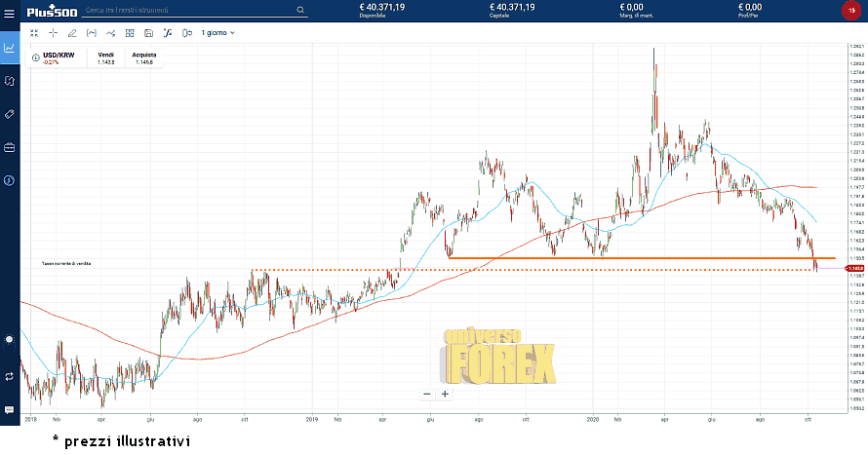868x455 pixels.
Task: Open the chart layout grid icon
Action: click(x=130, y=33)
